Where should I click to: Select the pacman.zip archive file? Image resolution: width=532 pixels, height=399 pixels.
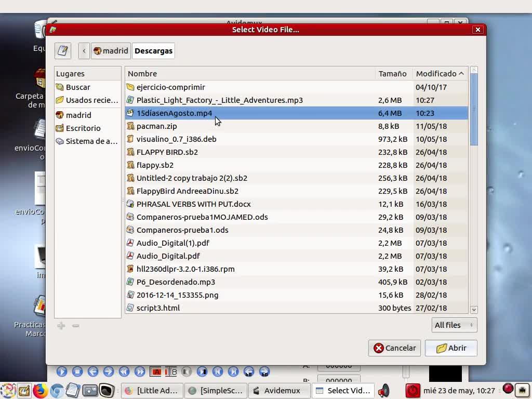[x=156, y=126]
